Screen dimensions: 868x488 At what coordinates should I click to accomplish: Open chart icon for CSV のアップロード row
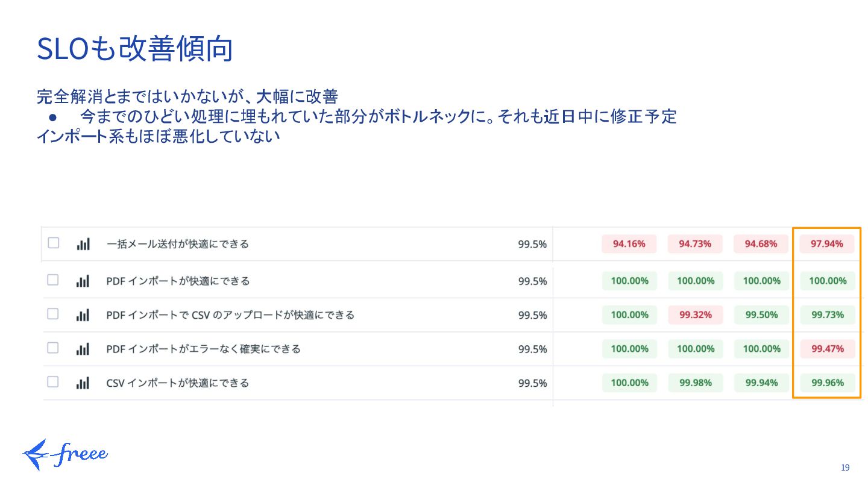[x=83, y=315]
